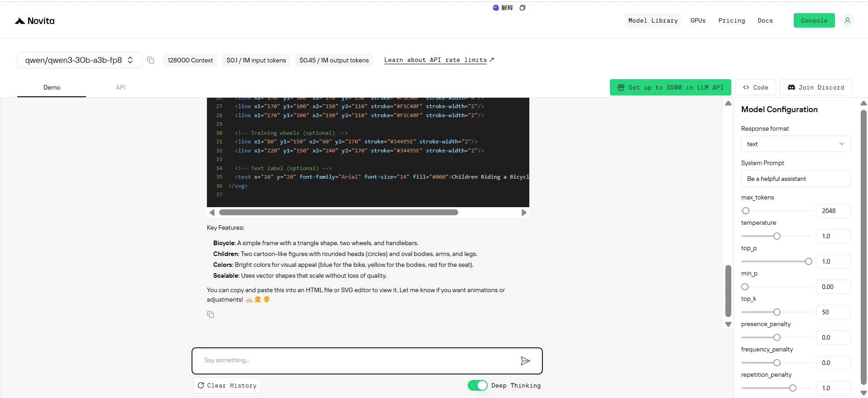Click the green Console button
Viewport: 868px width, 398px height.
point(814,20)
